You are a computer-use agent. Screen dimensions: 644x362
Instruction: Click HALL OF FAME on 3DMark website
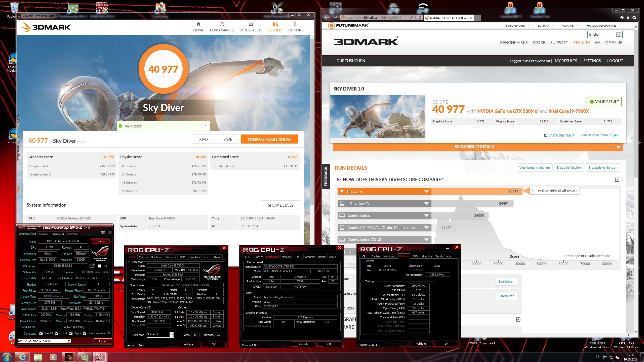(x=608, y=43)
